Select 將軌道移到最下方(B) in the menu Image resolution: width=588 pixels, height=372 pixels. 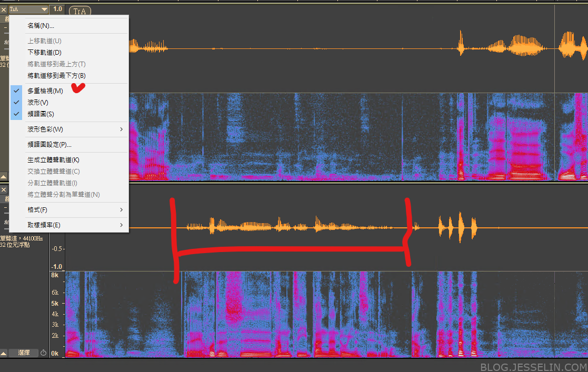pos(69,76)
